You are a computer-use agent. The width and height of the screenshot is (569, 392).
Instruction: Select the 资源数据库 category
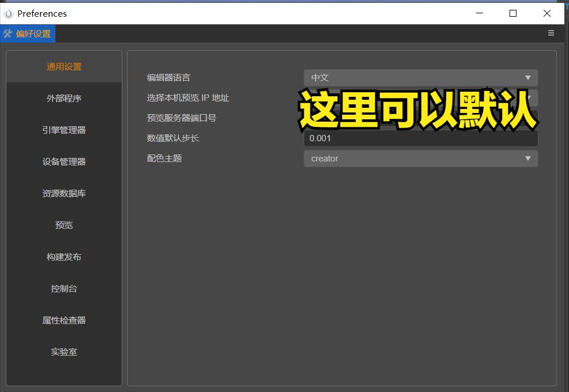63,193
